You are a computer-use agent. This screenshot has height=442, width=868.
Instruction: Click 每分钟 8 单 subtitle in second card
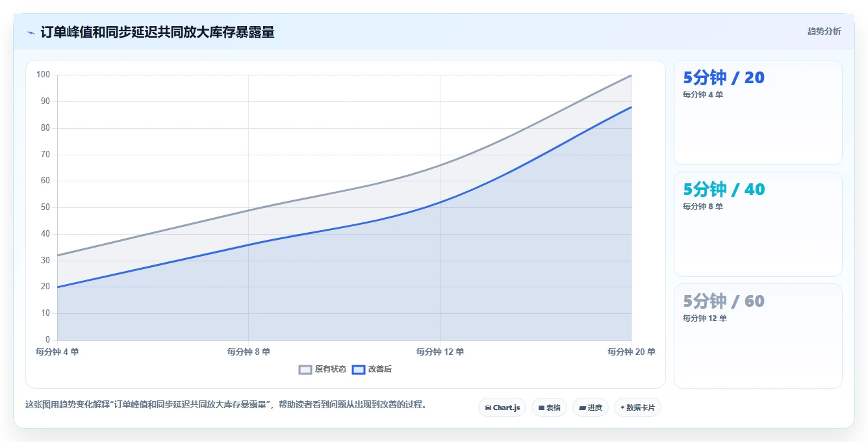coord(703,206)
